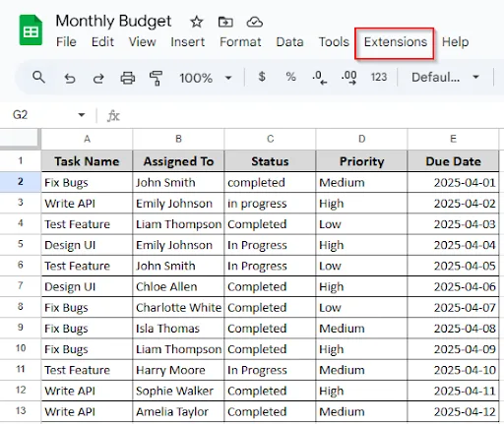Image resolution: width=504 pixels, height=424 pixels.
Task: Select column A header
Action: point(87,139)
